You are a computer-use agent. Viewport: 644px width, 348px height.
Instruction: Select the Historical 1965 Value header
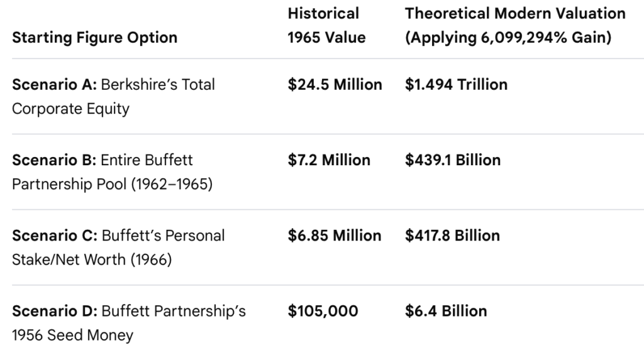(x=326, y=26)
